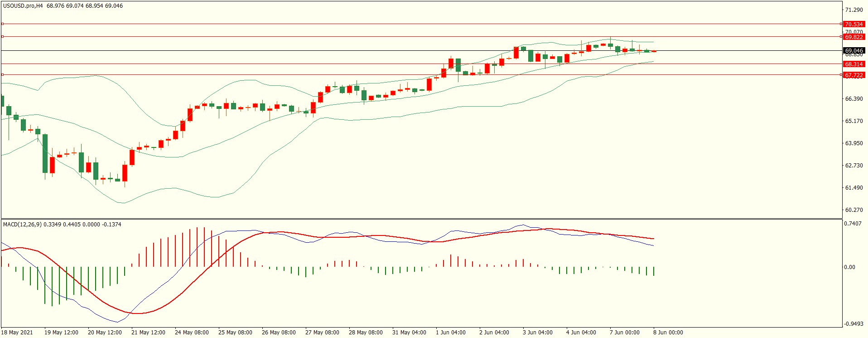This screenshot has height=338, width=868.
Task: Click the 70.534 red price level label
Action: (x=854, y=24)
